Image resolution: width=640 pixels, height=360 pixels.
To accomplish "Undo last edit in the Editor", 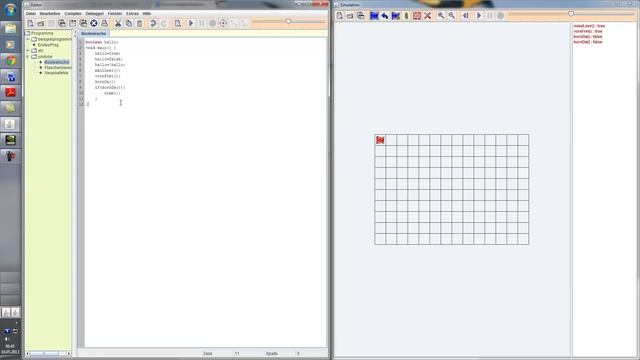I will pyautogui.click(x=153, y=23).
